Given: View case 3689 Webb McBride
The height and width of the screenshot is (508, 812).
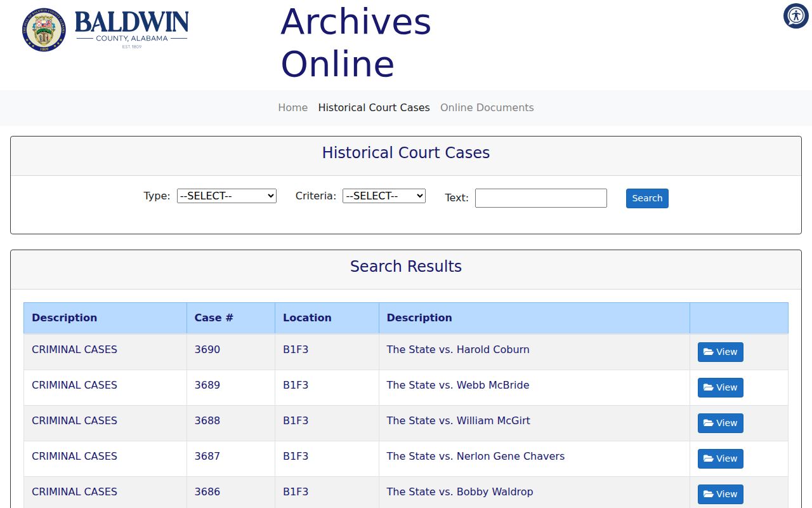Looking at the screenshot, I should 720,388.
